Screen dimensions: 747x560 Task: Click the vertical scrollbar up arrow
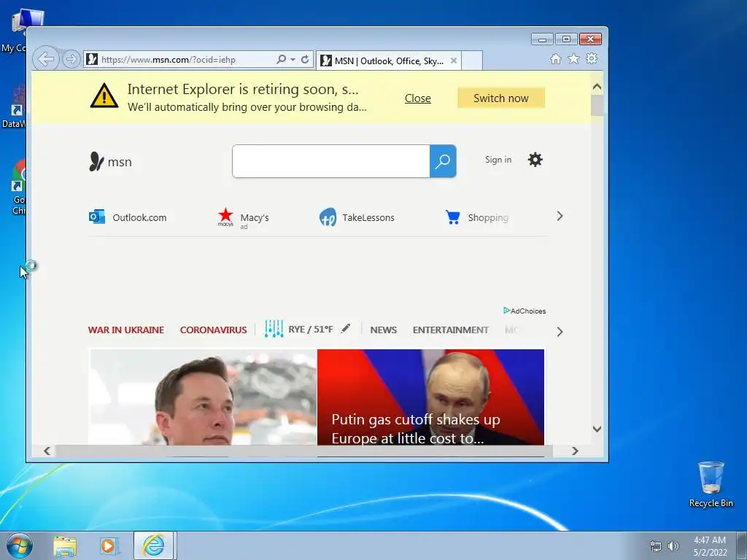click(597, 87)
